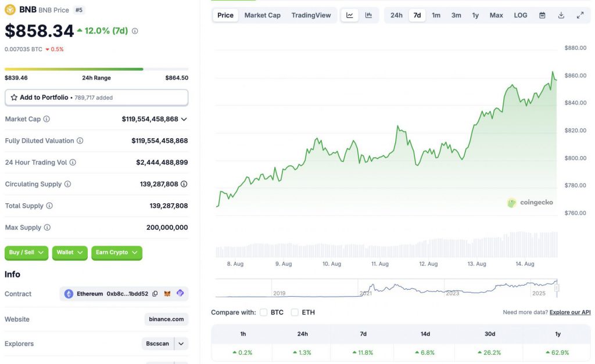Set chart range to 24h
The height and width of the screenshot is (364, 595).
pos(396,15)
